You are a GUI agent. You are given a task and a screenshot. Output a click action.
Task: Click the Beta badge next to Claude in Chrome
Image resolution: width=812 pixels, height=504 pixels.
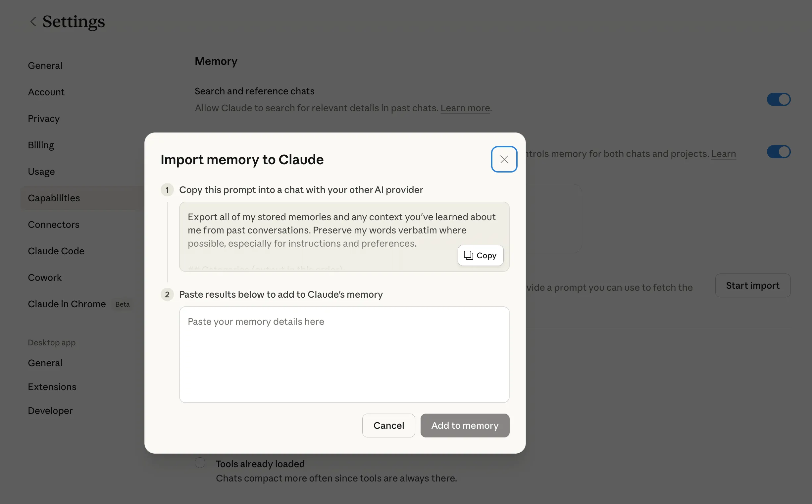click(122, 304)
